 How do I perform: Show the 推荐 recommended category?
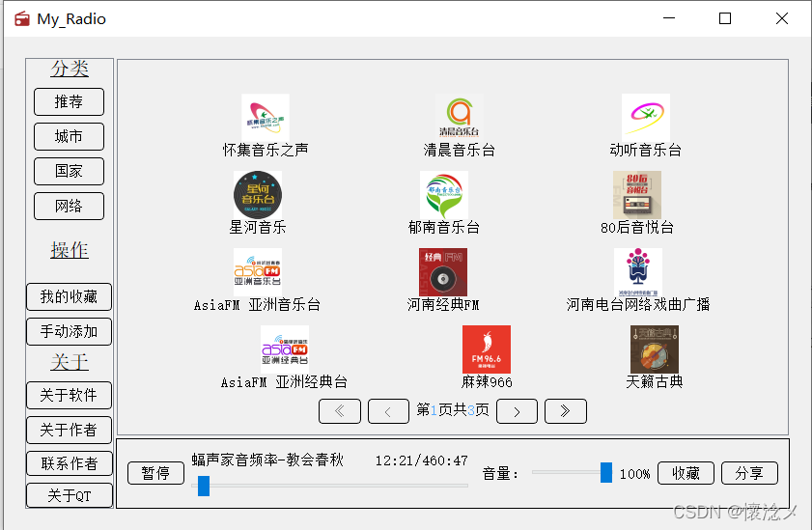69,102
